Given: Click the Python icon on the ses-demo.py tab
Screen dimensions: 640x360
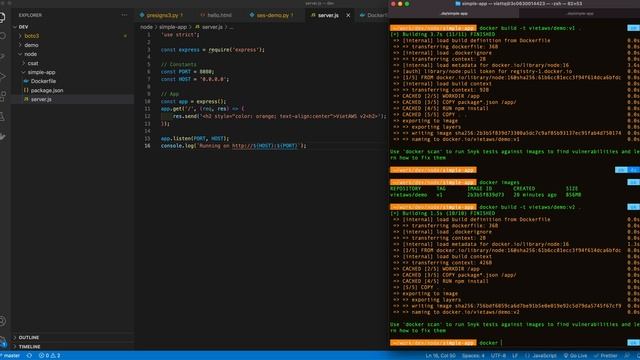Looking at the screenshot, I should pyautogui.click(x=252, y=15).
